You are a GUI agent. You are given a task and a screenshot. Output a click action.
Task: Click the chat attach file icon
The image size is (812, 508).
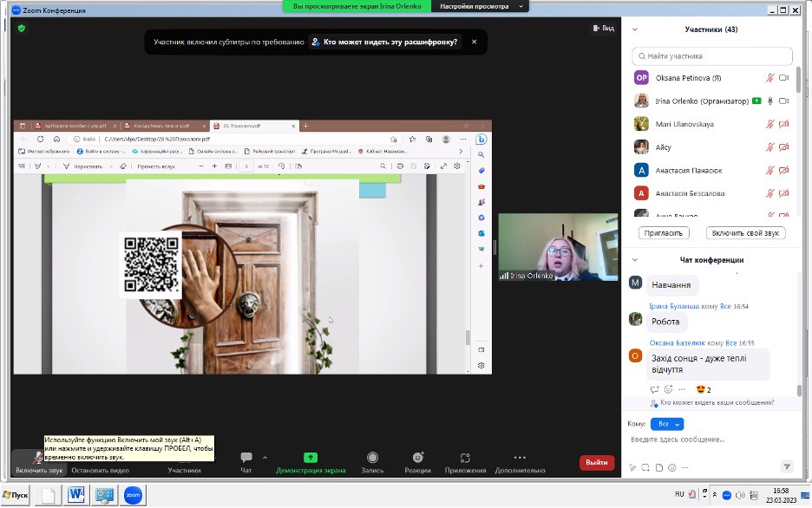click(x=658, y=467)
